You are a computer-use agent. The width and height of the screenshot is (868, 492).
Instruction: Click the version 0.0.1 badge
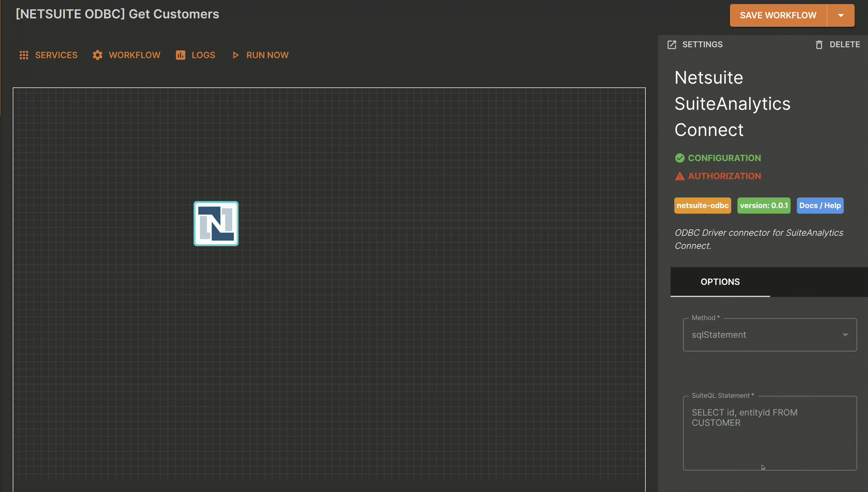pos(764,206)
